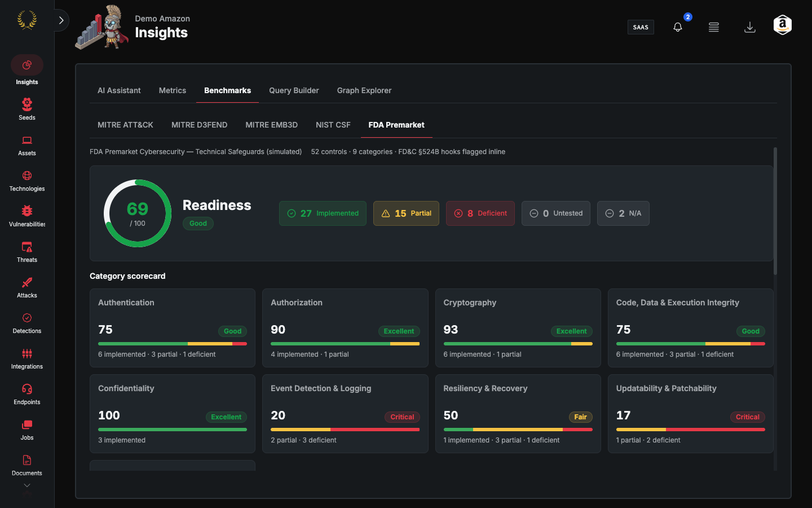Click the Fair badge on Resiliency

coord(580,417)
